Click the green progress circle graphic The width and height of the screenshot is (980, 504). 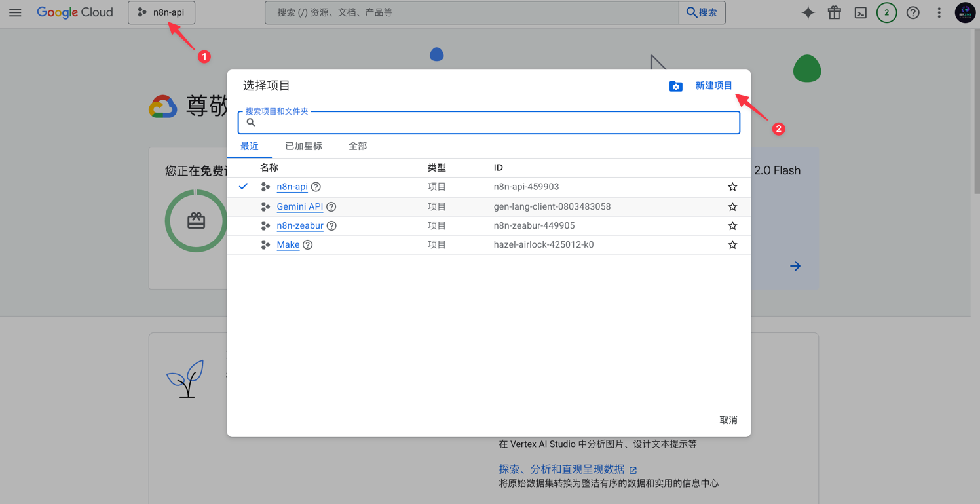click(x=196, y=221)
